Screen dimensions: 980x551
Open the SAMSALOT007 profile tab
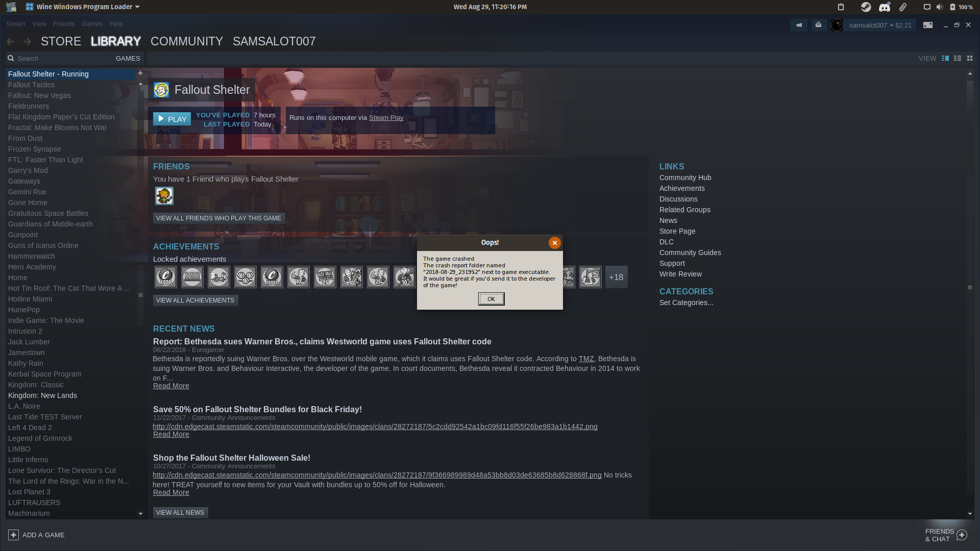tap(274, 41)
